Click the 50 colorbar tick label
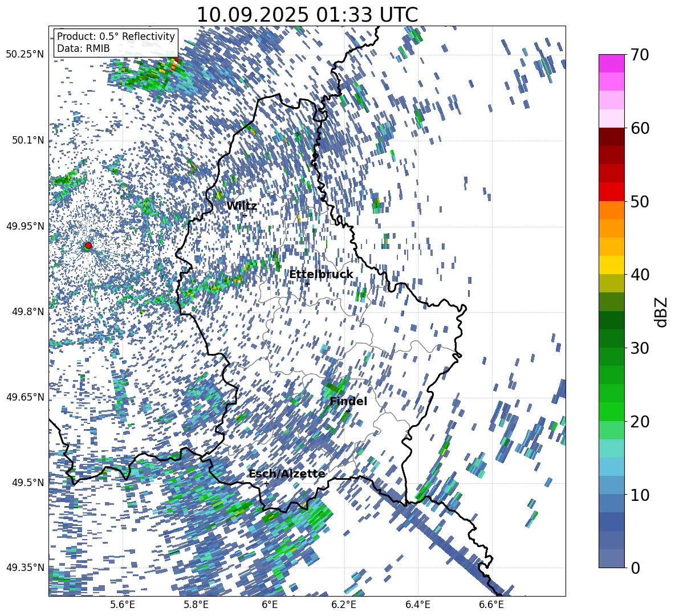675x616 pixels. click(x=640, y=201)
